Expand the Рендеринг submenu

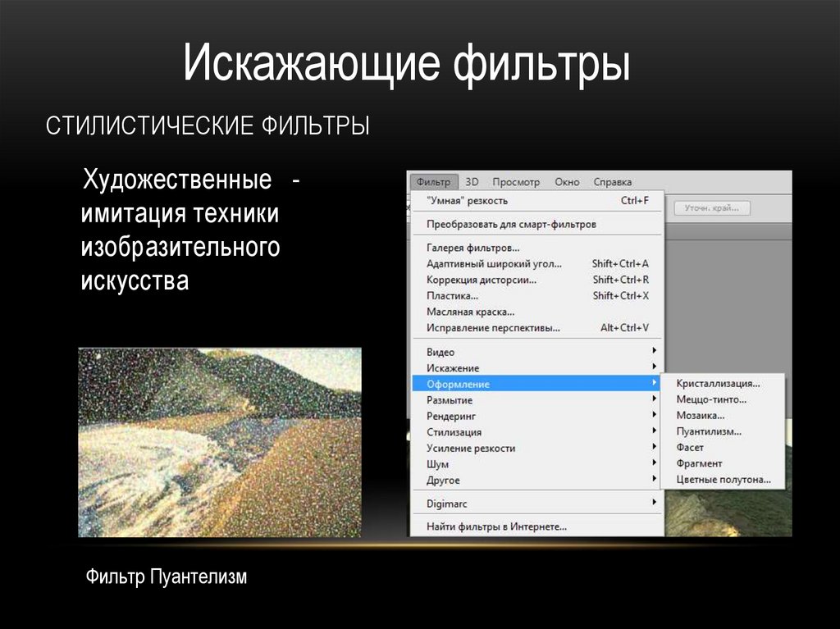tap(537, 417)
